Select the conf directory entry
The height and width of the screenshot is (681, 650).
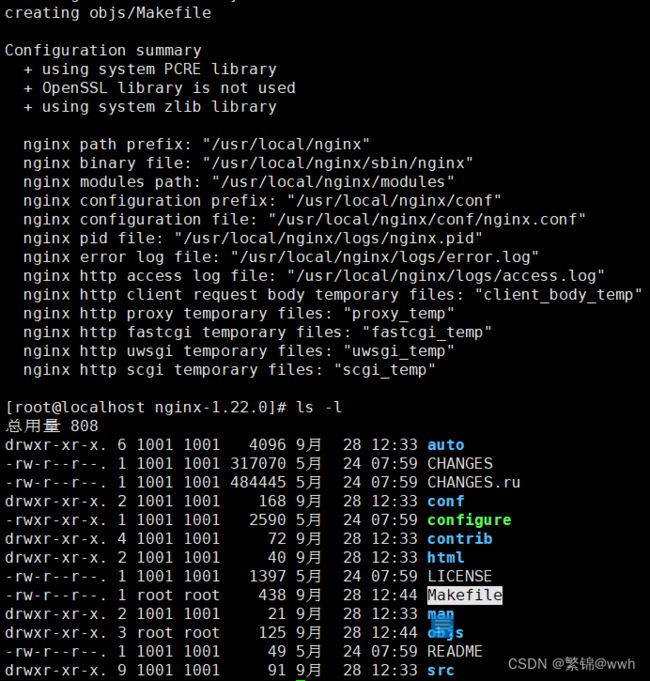point(445,501)
